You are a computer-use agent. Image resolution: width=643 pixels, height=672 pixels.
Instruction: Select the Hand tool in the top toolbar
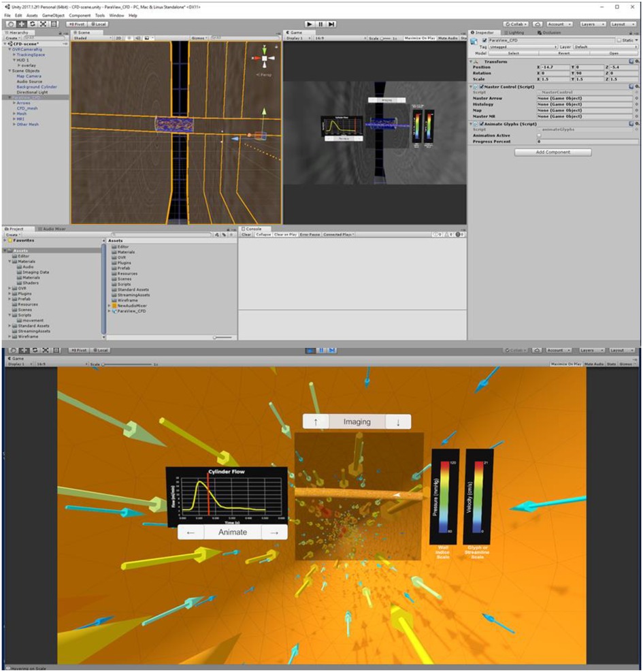[11, 24]
